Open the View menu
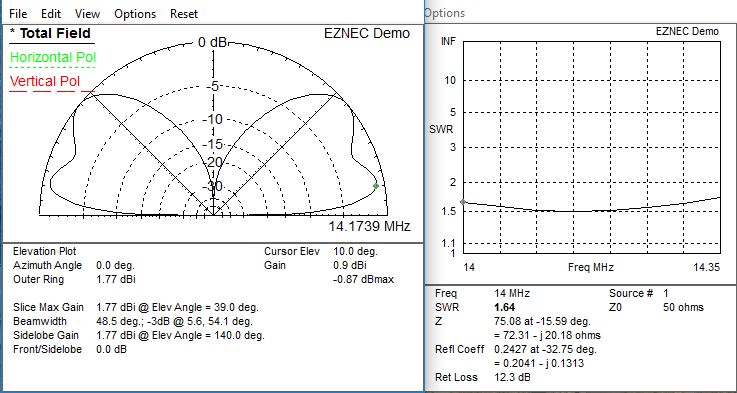The image size is (737, 393). pos(87,14)
